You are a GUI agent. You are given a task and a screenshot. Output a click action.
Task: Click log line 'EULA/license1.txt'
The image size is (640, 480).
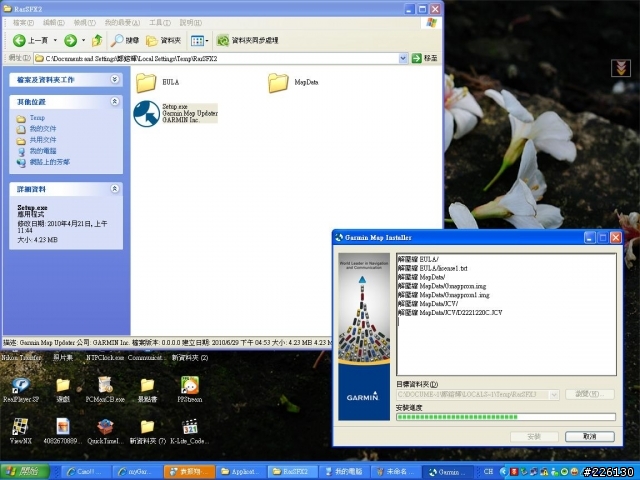tap(433, 268)
